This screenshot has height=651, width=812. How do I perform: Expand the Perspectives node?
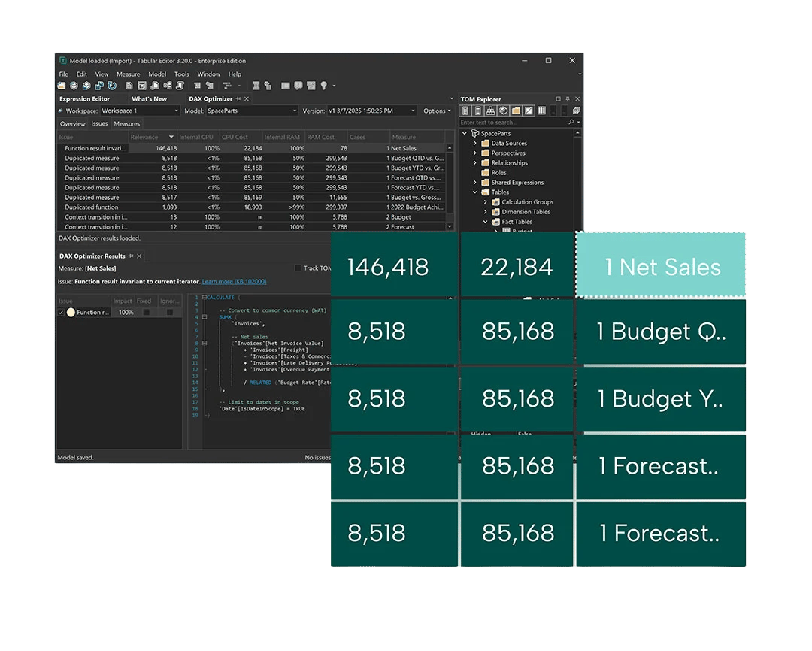point(475,153)
